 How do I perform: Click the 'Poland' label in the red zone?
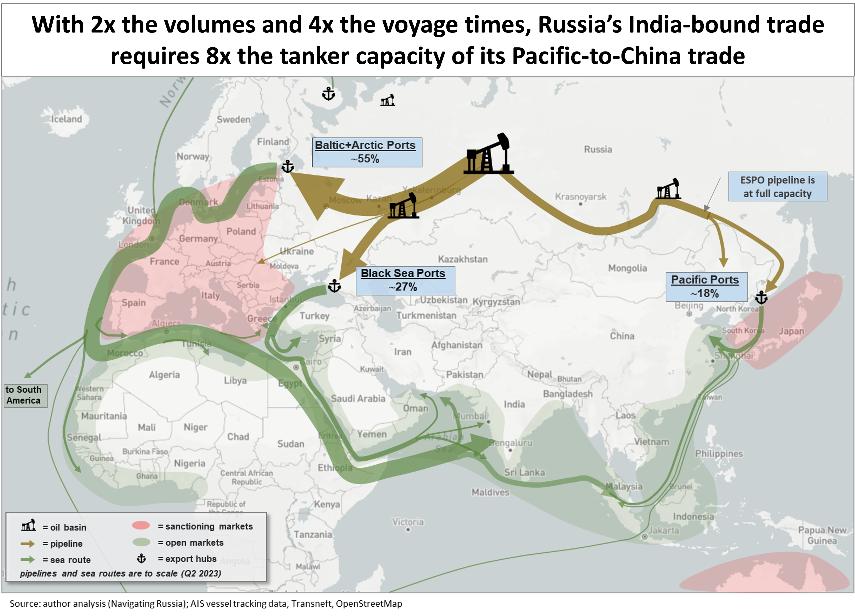241,231
